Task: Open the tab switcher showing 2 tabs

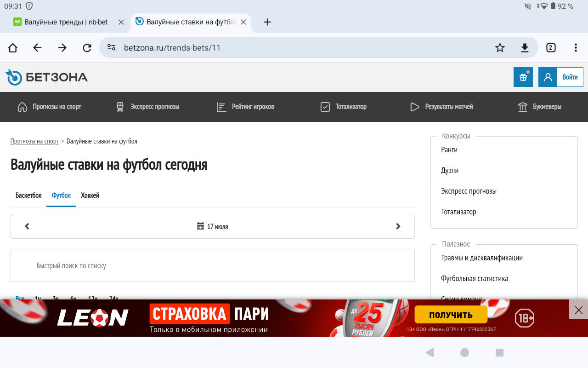Action: (551, 48)
